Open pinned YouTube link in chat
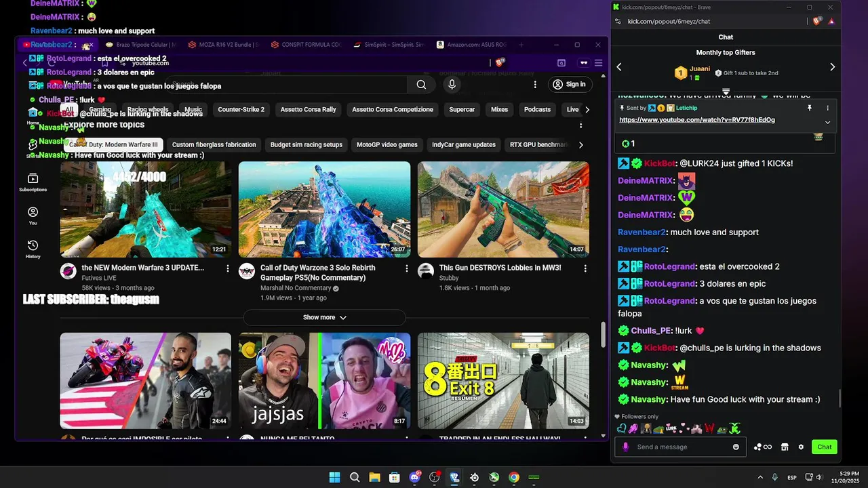 (697, 120)
